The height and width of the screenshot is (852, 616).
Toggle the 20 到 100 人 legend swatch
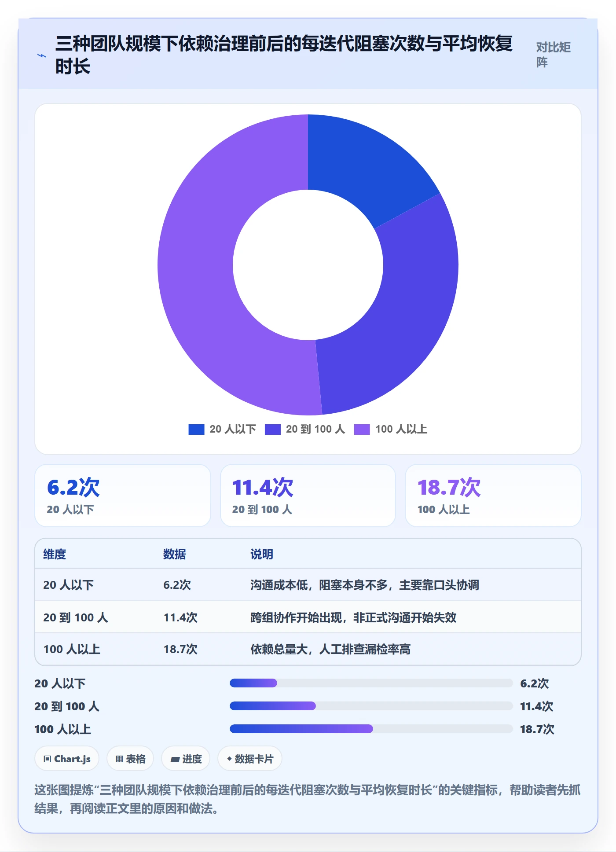point(273,430)
